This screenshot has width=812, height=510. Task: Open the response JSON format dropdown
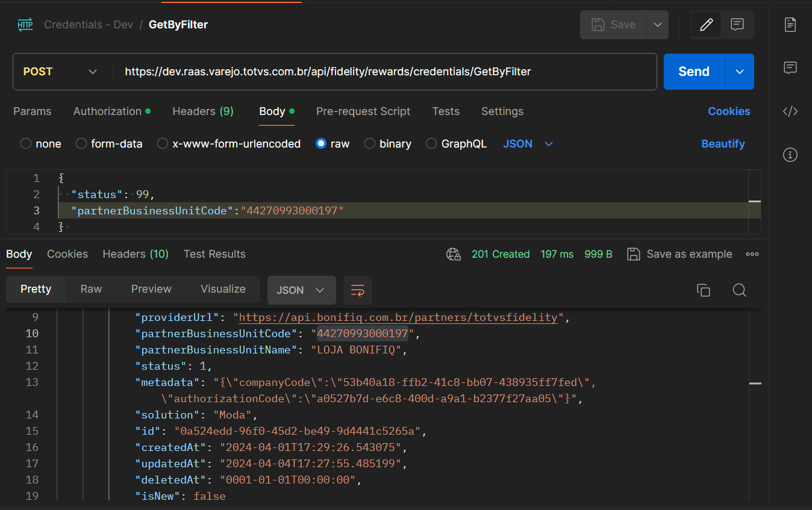coord(301,290)
